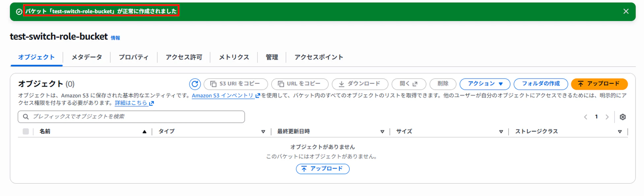Switch to the プロパティ tab
644x196 pixels.
click(x=134, y=57)
